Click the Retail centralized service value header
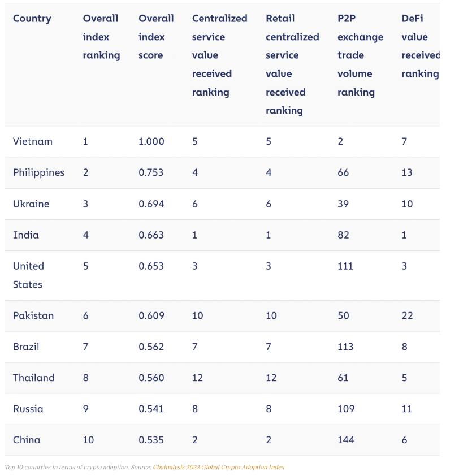Viewport: 459px width, 476px height. [x=292, y=64]
